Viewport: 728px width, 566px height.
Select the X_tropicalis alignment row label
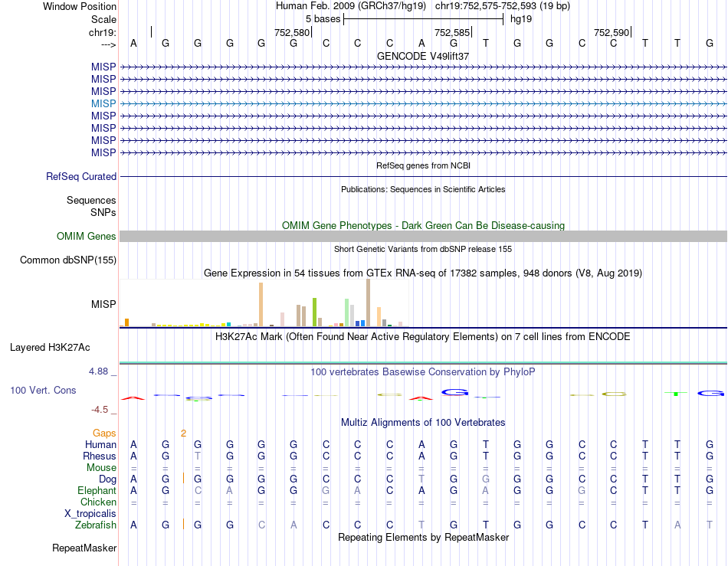click(90, 514)
